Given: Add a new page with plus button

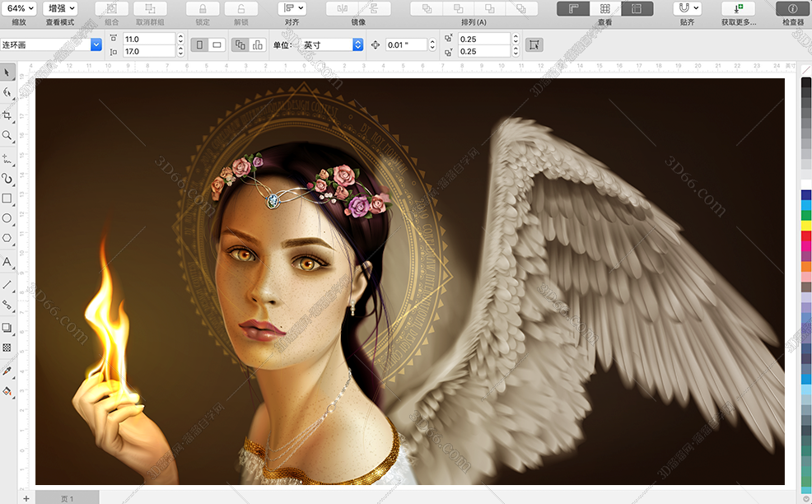Looking at the screenshot, I should coord(26,498).
